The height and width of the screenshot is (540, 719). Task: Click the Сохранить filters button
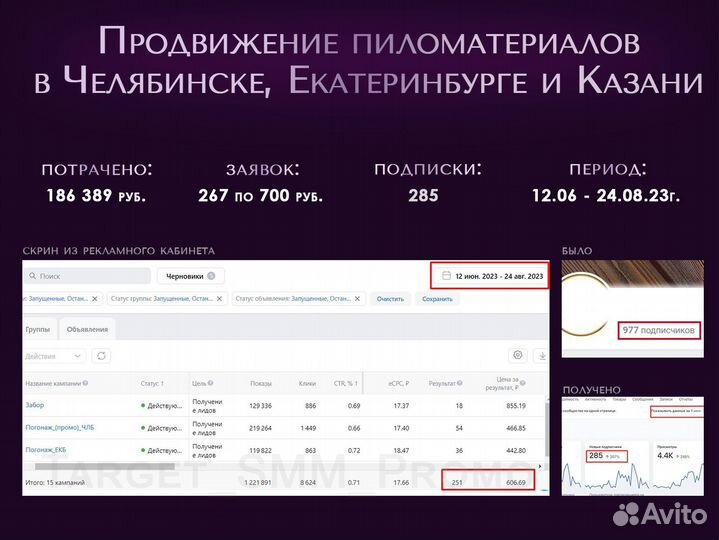(437, 299)
